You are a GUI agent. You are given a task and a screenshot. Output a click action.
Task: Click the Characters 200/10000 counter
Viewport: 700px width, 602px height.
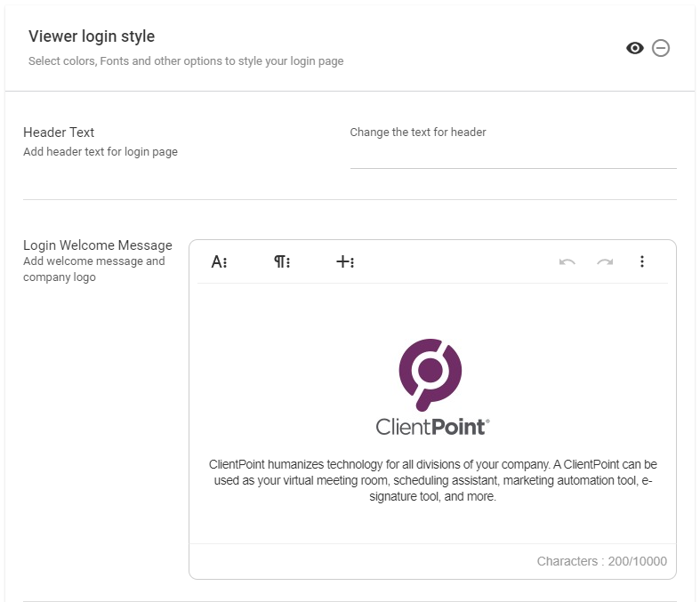(x=601, y=561)
